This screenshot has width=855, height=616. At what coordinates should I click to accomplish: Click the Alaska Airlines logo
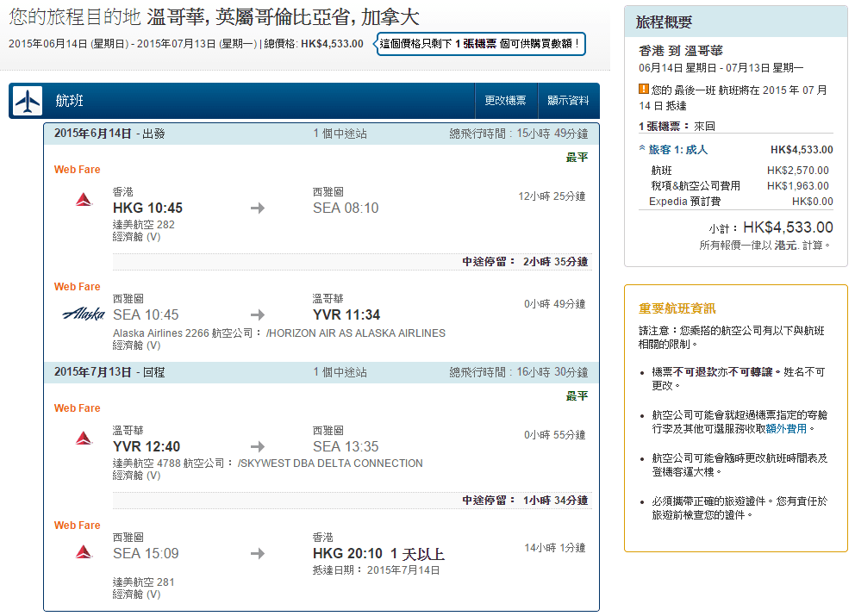[x=84, y=314]
